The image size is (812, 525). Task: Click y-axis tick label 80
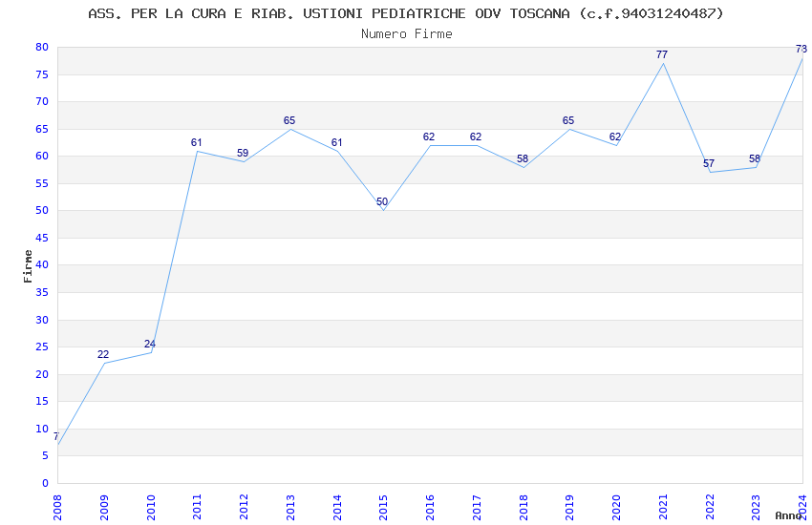click(x=42, y=47)
